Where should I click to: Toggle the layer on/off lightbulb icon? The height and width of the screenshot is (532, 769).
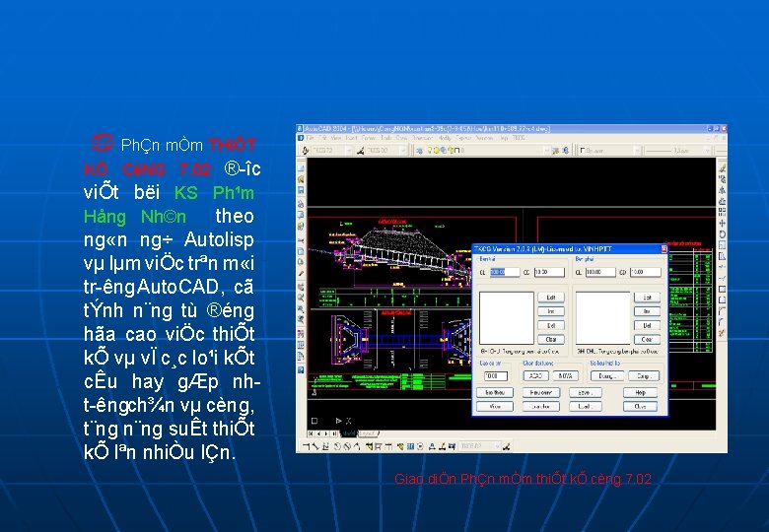[x=430, y=151]
